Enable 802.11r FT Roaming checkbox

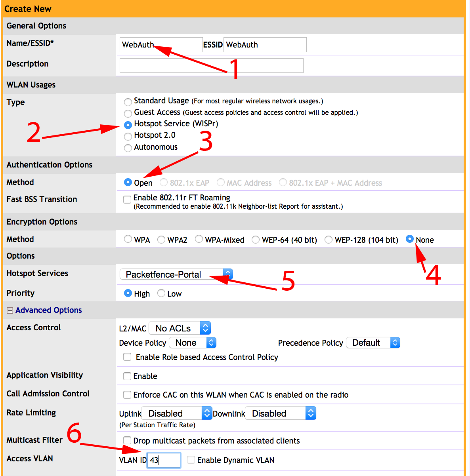127,199
